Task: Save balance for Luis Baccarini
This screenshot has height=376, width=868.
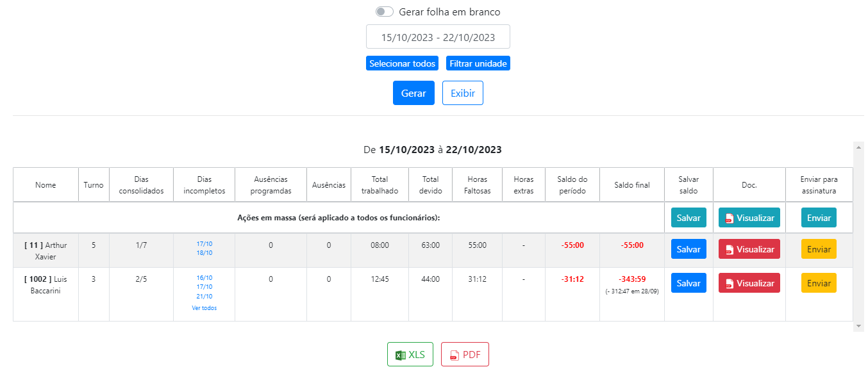Action: [689, 283]
